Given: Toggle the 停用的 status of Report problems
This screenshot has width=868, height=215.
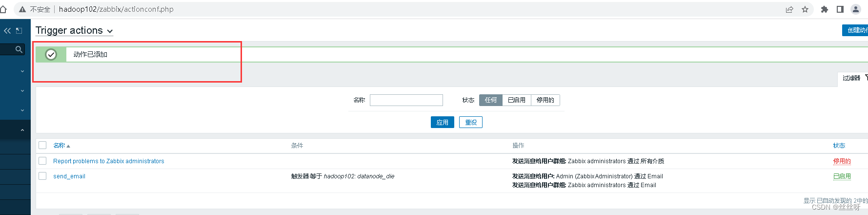Looking at the screenshot, I should [842, 161].
